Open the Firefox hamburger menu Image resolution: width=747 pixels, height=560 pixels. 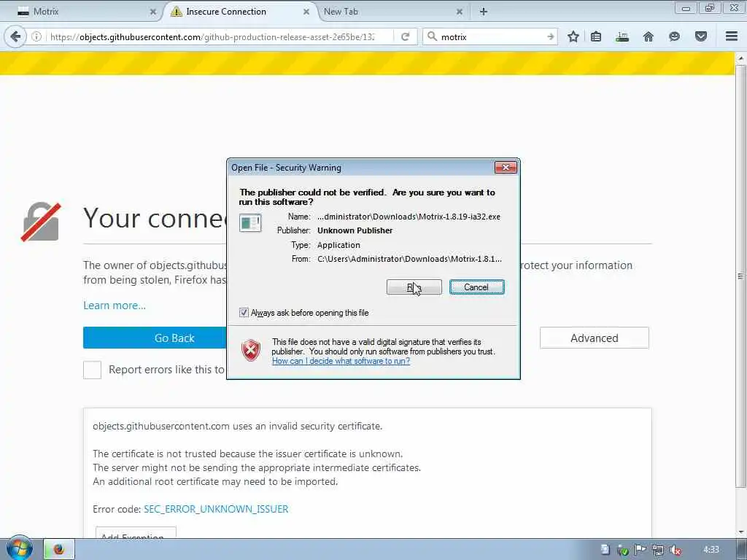(x=732, y=36)
